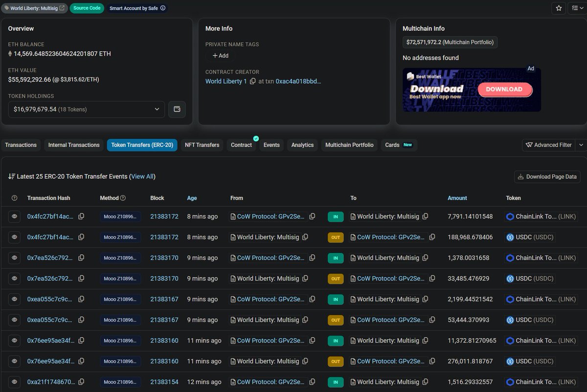Viewport: 587px width, 392px height.
Task: Click ChainLink token icon in 7,791.14101548 row
Action: tap(510, 217)
